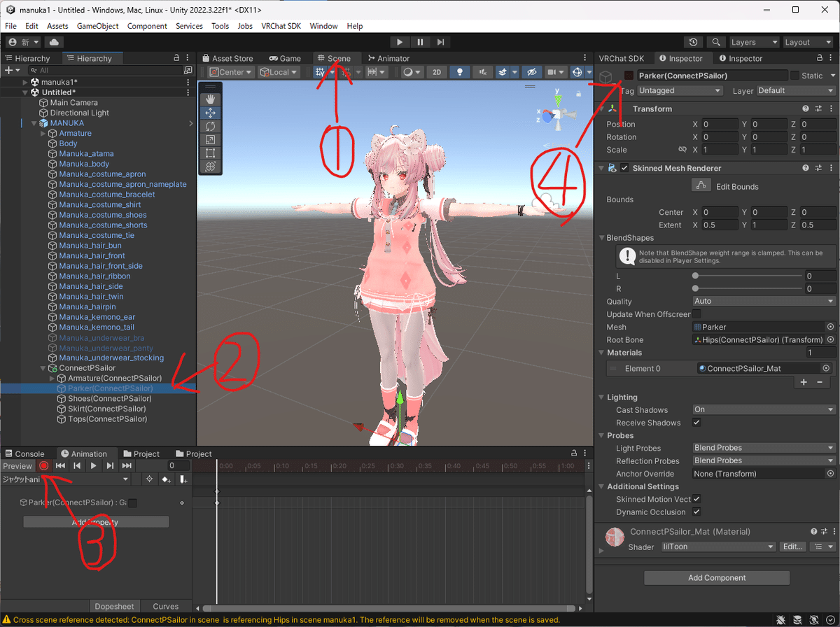Toggle the Static checkbox
Image resolution: width=840 pixels, height=627 pixels.
pos(794,76)
